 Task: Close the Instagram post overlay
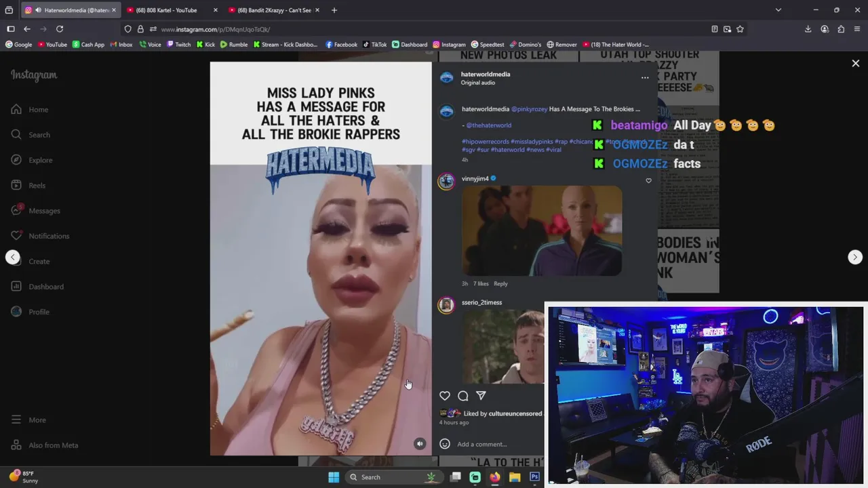[x=856, y=63]
